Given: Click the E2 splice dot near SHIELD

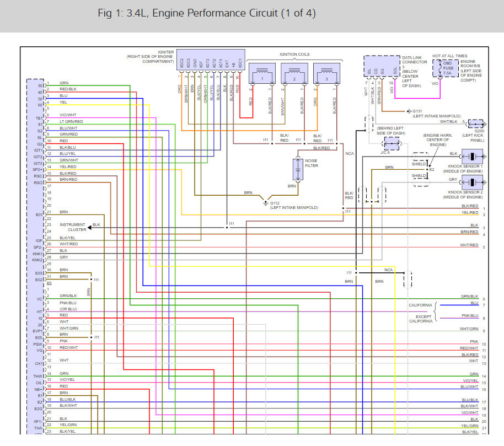Looking at the screenshot, I should tap(427, 169).
